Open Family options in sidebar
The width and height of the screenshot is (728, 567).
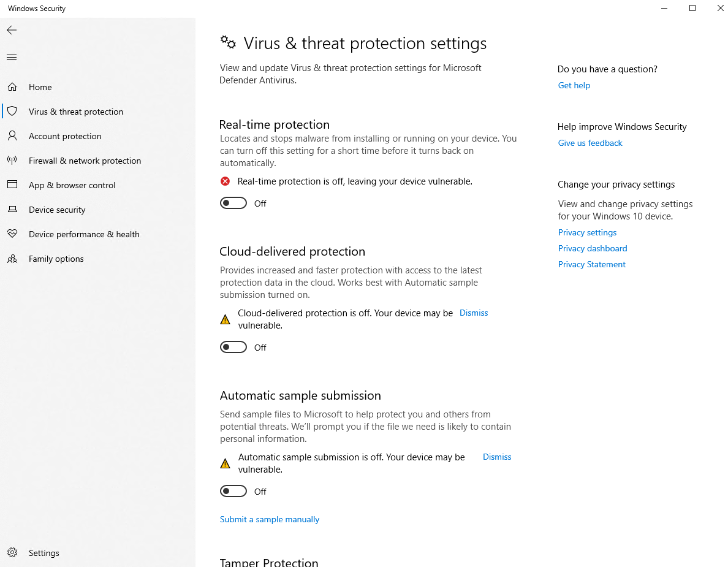56,259
